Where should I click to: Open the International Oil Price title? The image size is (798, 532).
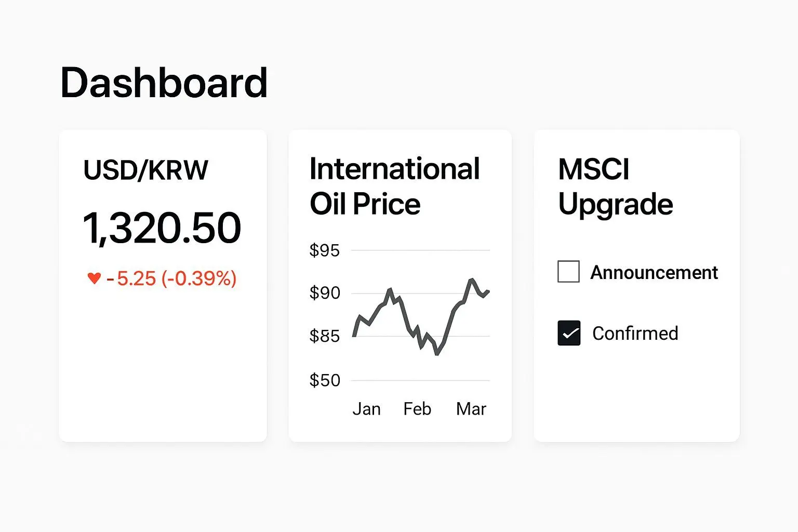pos(394,185)
